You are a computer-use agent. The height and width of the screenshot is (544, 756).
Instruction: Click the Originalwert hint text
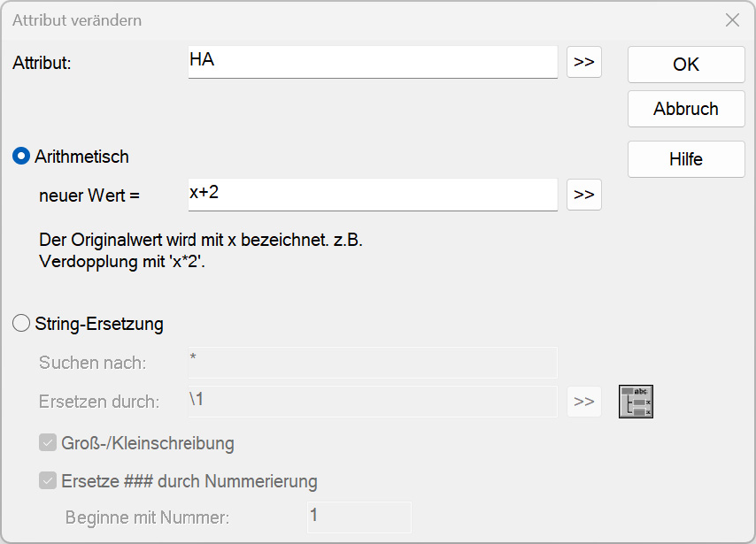[201, 250]
